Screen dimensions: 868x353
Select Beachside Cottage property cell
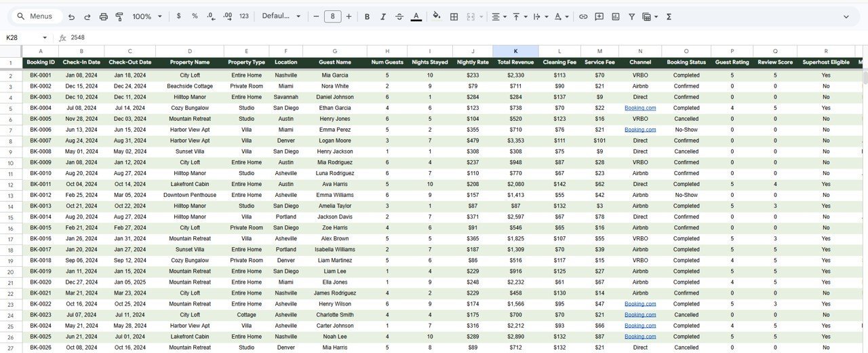pyautogui.click(x=190, y=86)
